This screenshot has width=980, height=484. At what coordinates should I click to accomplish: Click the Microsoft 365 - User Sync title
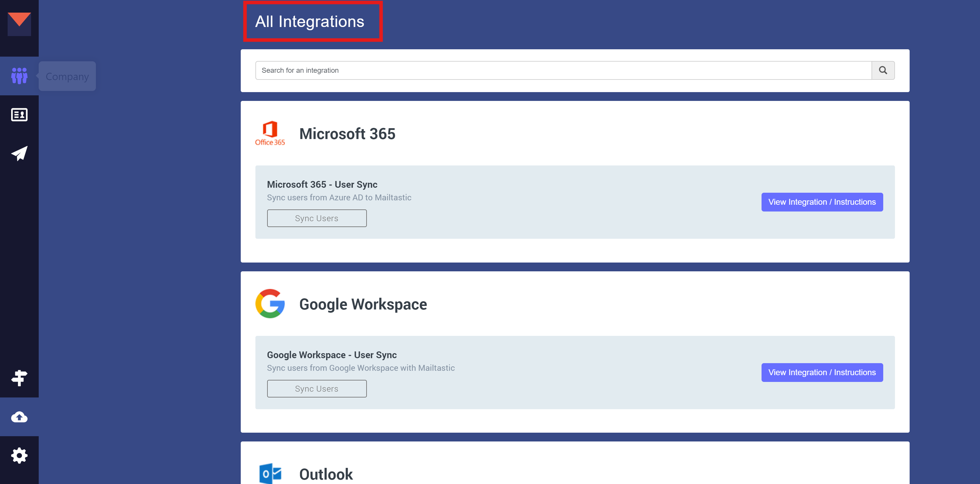(322, 185)
